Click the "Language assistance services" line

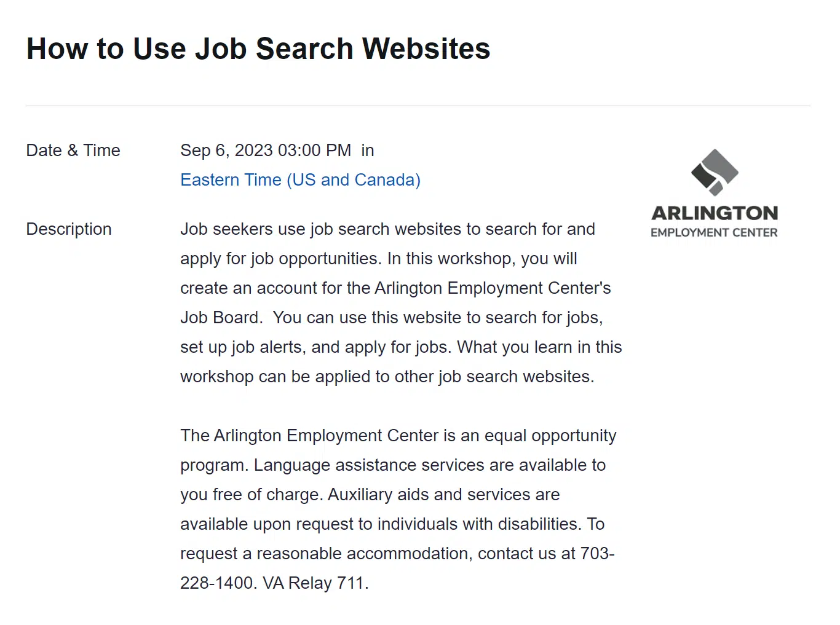pyautogui.click(x=393, y=465)
